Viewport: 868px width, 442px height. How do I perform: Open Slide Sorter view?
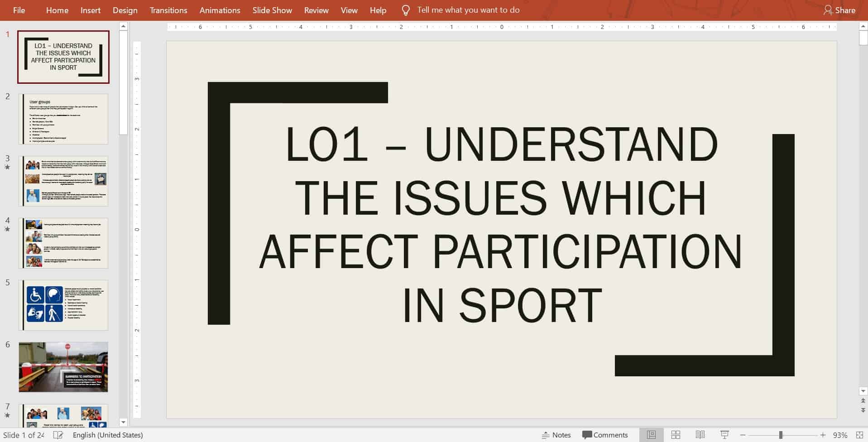676,435
